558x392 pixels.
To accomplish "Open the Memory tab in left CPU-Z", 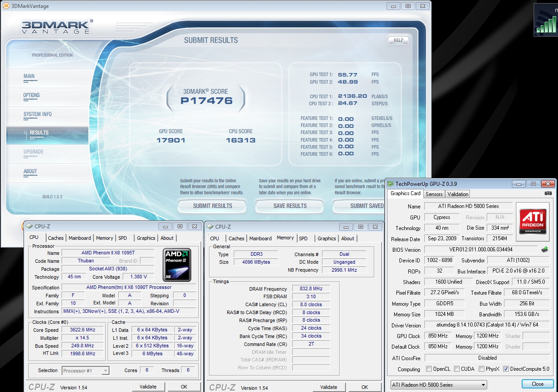I will pyautogui.click(x=105, y=238).
